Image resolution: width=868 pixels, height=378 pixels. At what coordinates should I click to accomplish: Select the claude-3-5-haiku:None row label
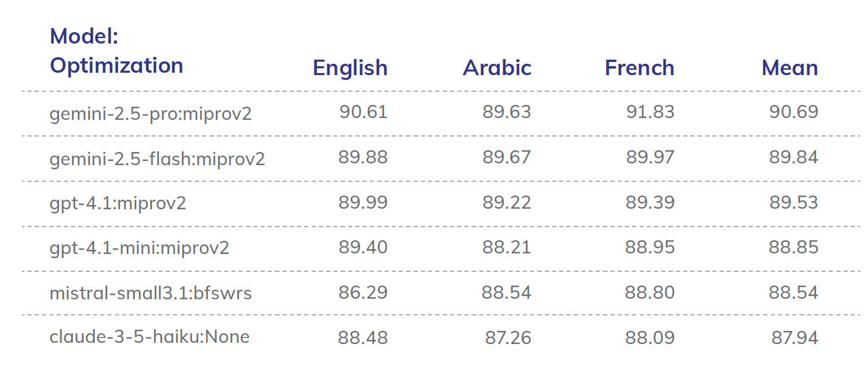[x=150, y=337]
